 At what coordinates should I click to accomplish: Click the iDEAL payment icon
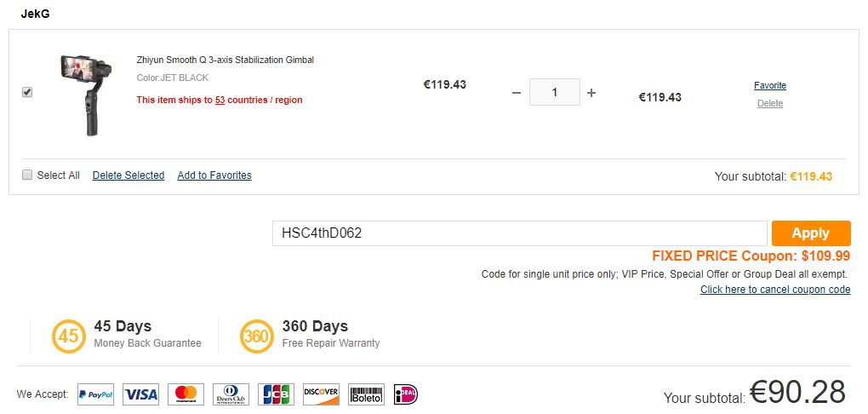[406, 394]
